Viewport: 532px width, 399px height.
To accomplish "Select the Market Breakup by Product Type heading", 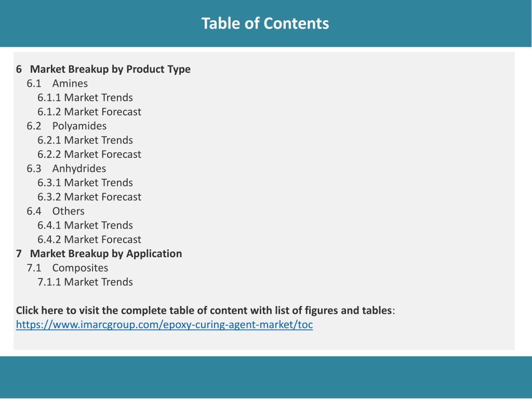I will coord(103,69).
